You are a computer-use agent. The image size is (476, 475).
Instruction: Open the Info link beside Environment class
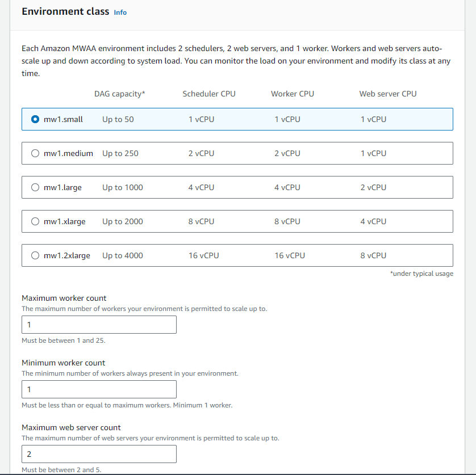[x=120, y=12]
